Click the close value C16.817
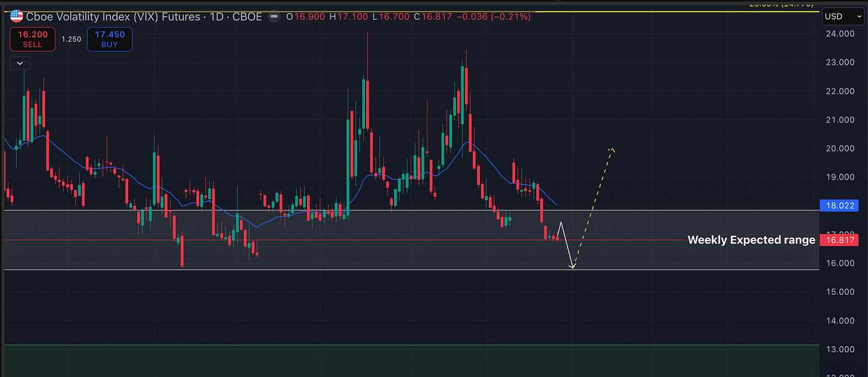Screen dimensions: 868x377 pos(433,17)
